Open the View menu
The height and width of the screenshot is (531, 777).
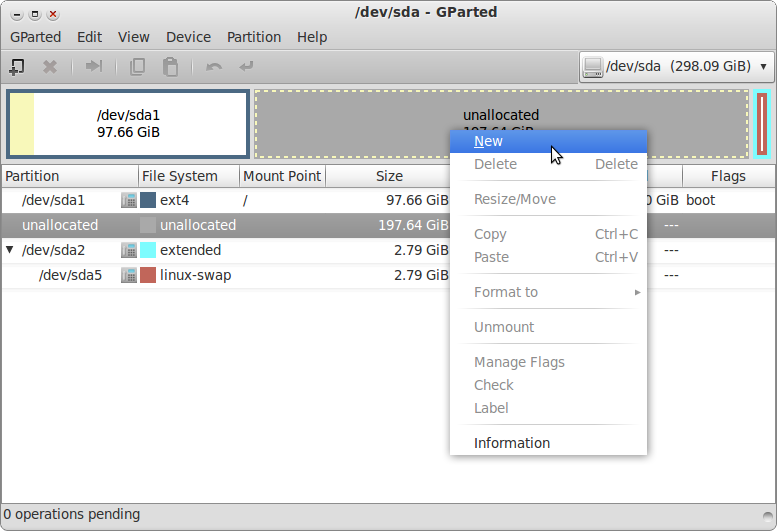pos(133,37)
